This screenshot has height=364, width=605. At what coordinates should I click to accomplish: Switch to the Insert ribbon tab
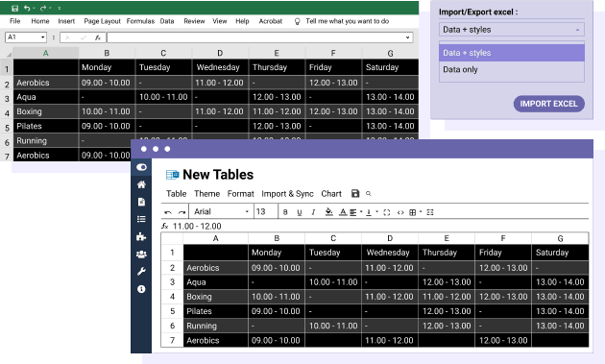pos(66,21)
